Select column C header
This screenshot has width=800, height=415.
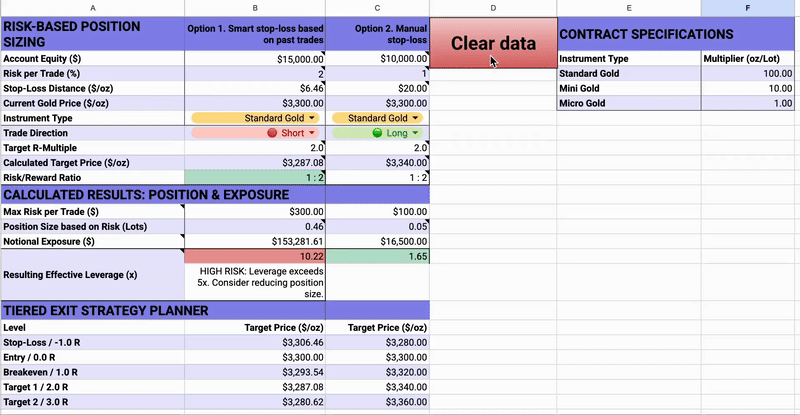(x=377, y=8)
